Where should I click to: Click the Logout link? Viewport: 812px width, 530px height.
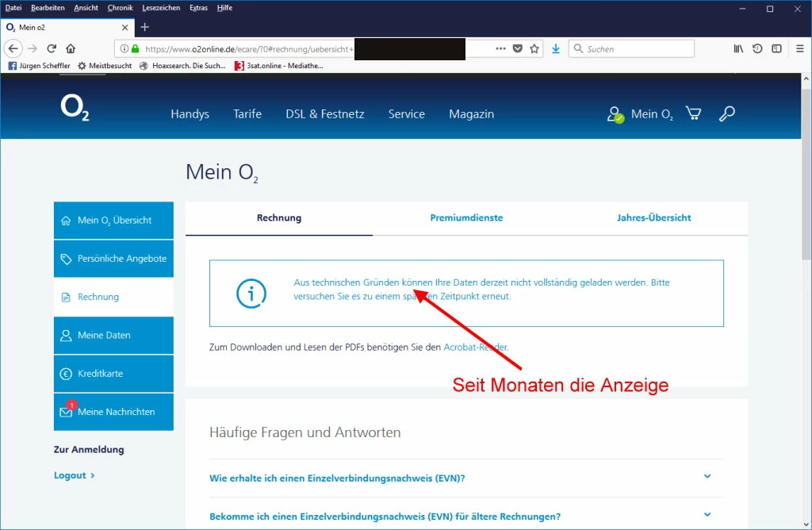[x=74, y=475]
